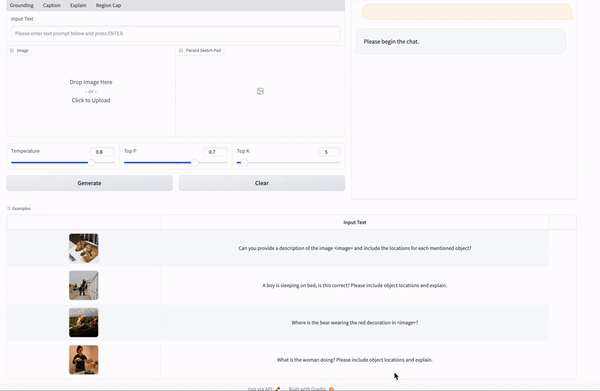Viewport: 600px width, 391px height.
Task: Edit the Top K value box
Action: click(329, 152)
